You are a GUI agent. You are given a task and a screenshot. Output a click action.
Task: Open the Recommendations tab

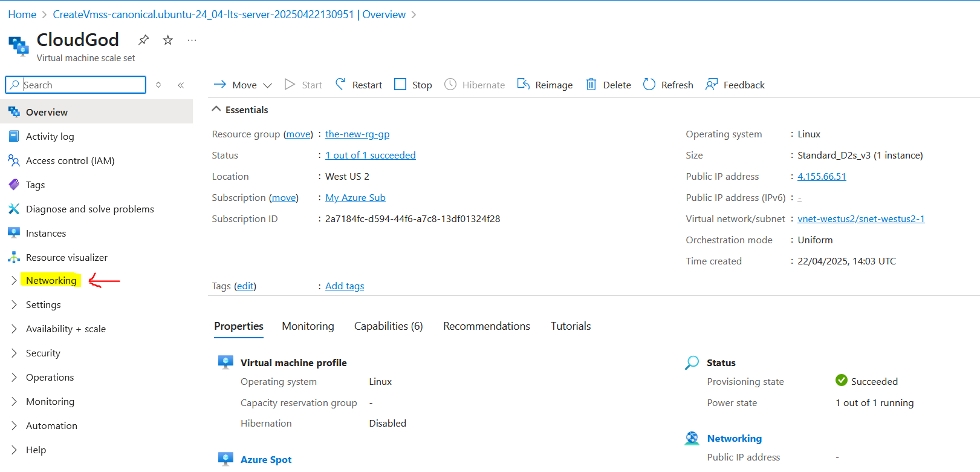487,326
